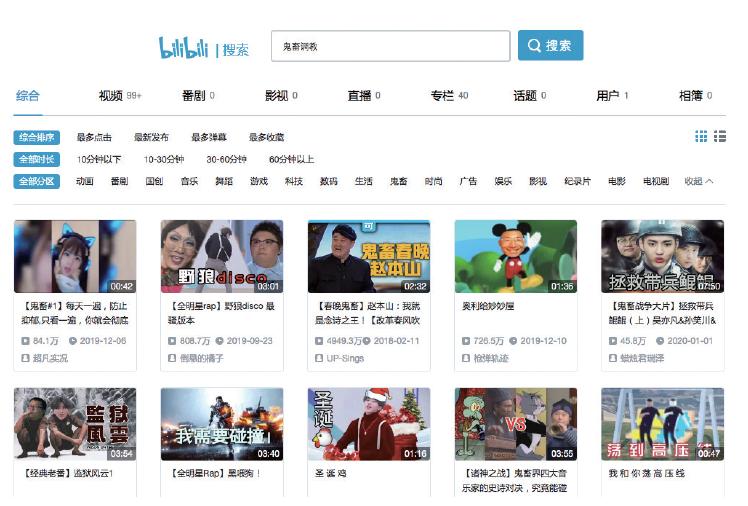Image resolution: width=748 pixels, height=506 pixels.
Task: Click the title 【全明星rap】野狼disco
Action: pyautogui.click(x=222, y=313)
